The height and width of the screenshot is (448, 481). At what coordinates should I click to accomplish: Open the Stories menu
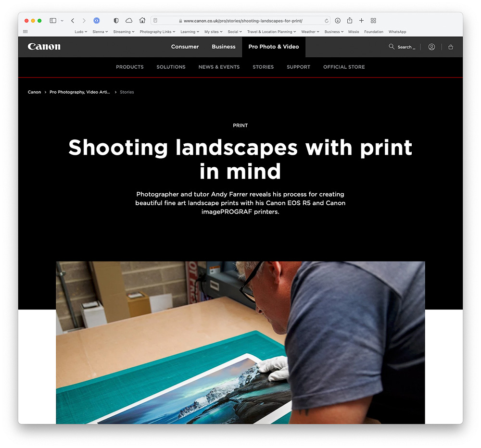coord(263,67)
